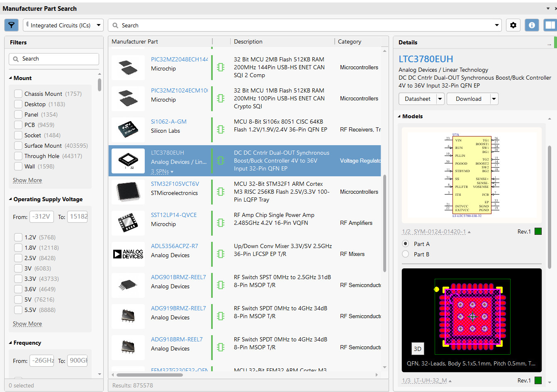Enable the Surface Mount checkbox
557x392 pixels.
(18, 146)
